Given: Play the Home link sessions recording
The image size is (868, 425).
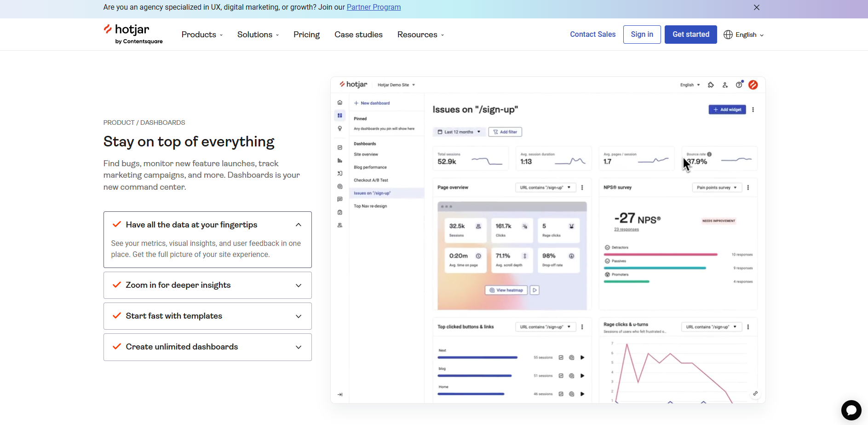Looking at the screenshot, I should click(x=582, y=394).
